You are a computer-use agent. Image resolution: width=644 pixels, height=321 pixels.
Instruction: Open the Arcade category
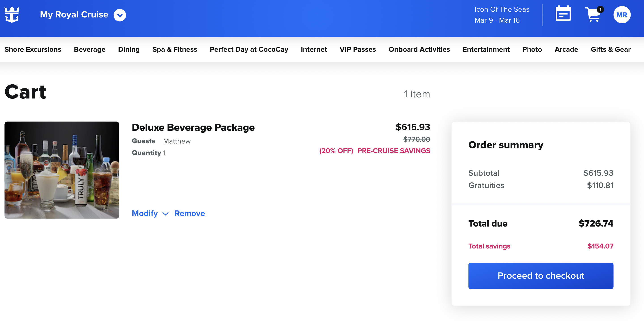click(566, 49)
